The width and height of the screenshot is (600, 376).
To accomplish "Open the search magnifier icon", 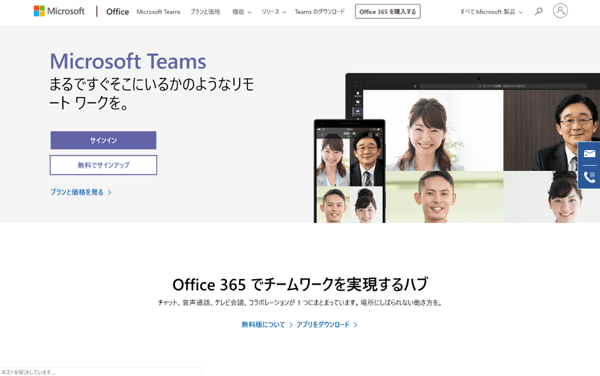I will pyautogui.click(x=539, y=11).
